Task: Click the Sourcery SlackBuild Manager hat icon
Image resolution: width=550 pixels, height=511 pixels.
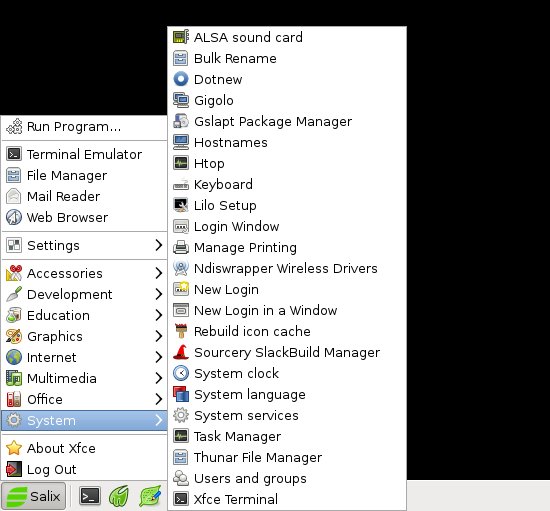Action: (x=181, y=352)
